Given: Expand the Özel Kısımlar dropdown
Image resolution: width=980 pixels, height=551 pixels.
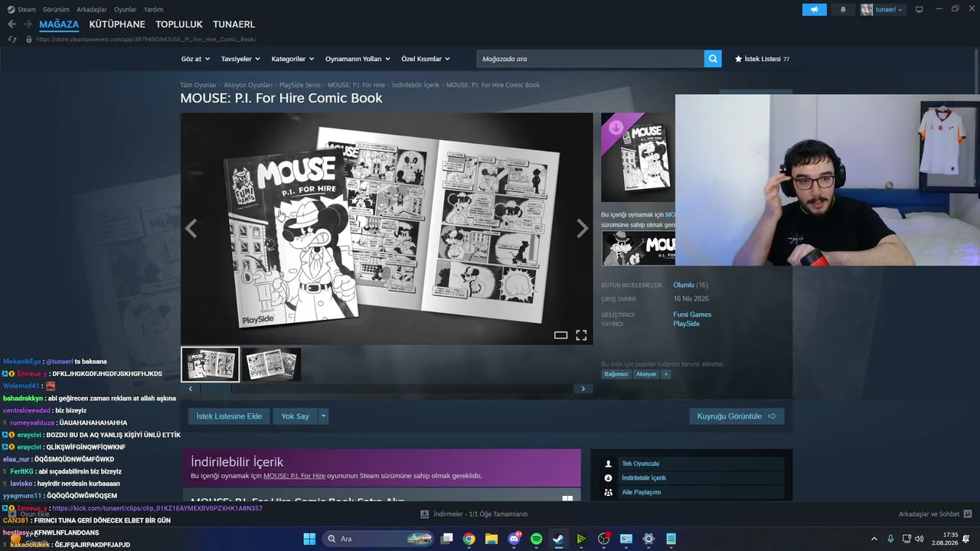Looking at the screenshot, I should pyautogui.click(x=426, y=59).
